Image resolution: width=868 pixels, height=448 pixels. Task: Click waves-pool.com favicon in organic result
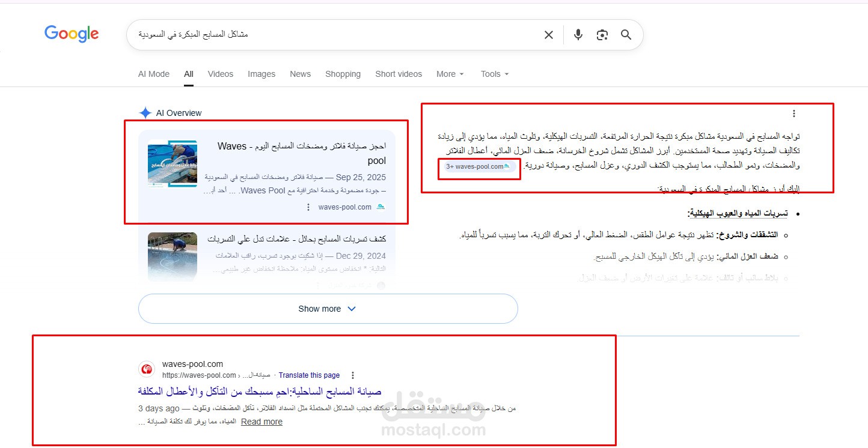pos(147,369)
